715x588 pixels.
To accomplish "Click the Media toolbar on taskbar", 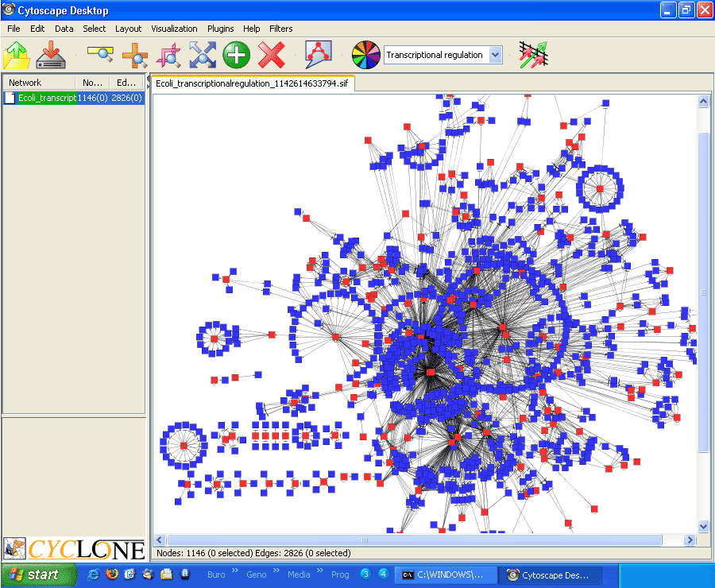I will 299,574.
